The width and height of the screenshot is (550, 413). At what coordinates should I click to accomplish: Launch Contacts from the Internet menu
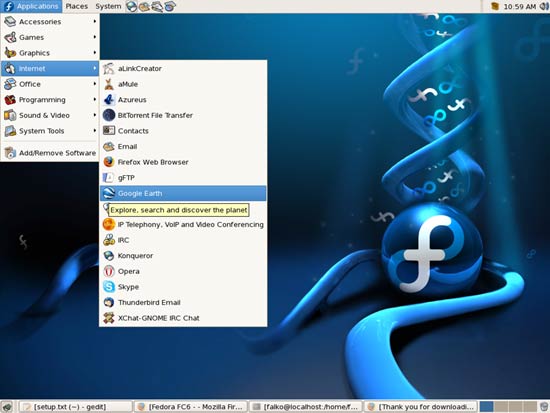click(183, 131)
